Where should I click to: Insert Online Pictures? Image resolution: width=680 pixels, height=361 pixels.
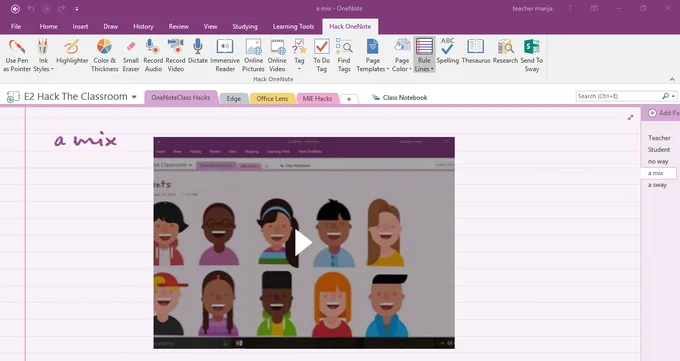tap(253, 56)
